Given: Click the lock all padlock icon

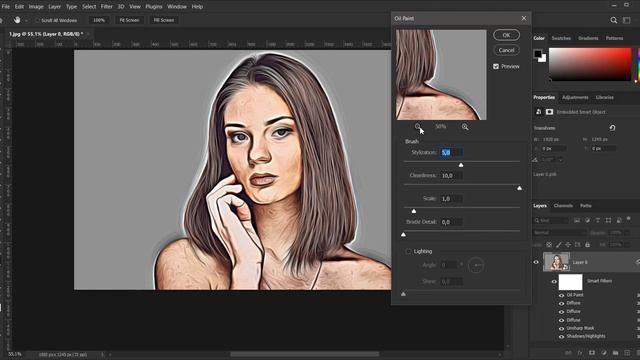Looking at the screenshot, I should pyautogui.click(x=587, y=244).
